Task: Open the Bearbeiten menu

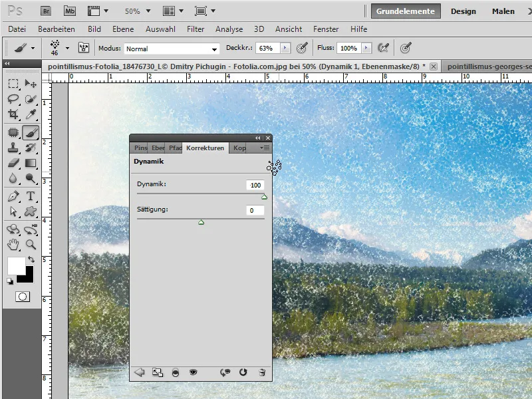Action: click(x=57, y=29)
